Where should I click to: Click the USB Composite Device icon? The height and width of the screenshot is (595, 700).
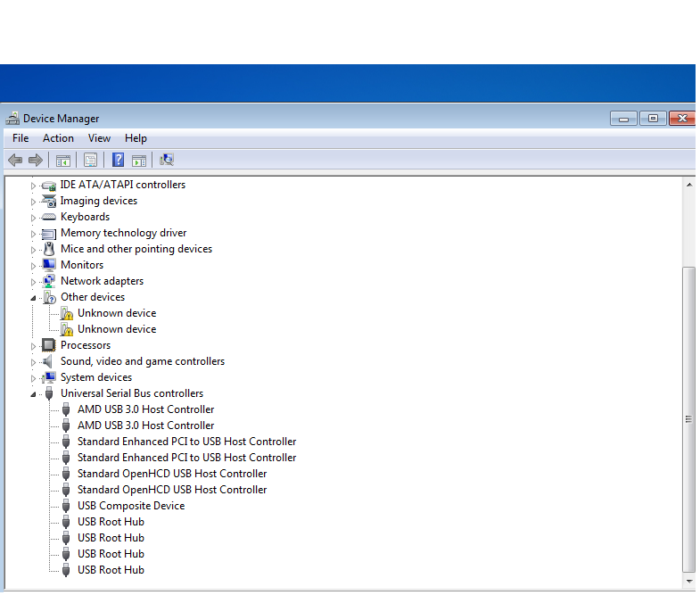pos(66,506)
